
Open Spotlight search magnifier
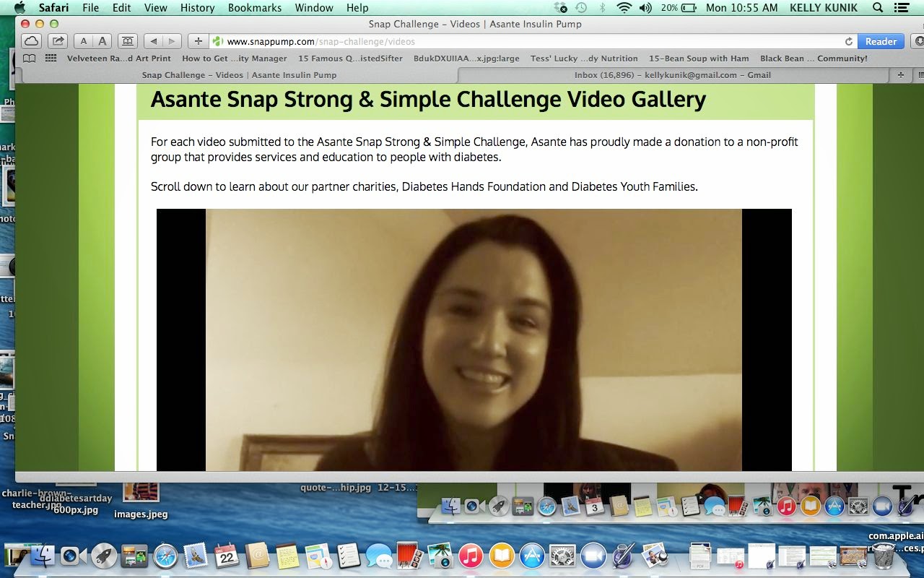click(x=878, y=8)
